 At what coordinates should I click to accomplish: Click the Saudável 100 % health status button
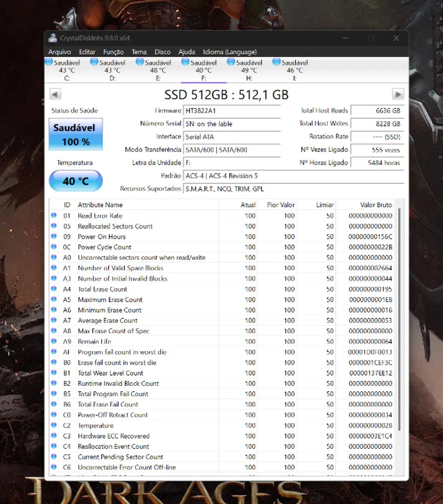76,134
